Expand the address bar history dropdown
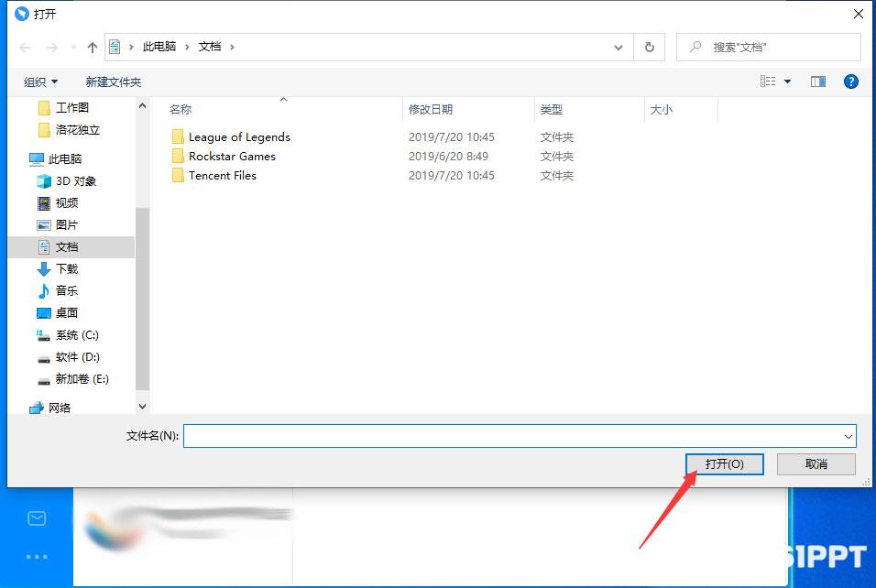 619,48
